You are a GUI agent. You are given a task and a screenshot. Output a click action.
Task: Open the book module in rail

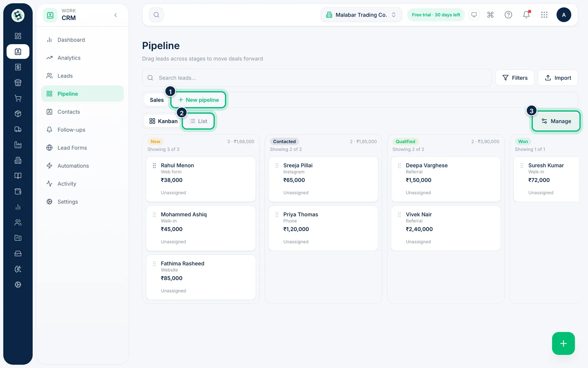click(x=18, y=176)
